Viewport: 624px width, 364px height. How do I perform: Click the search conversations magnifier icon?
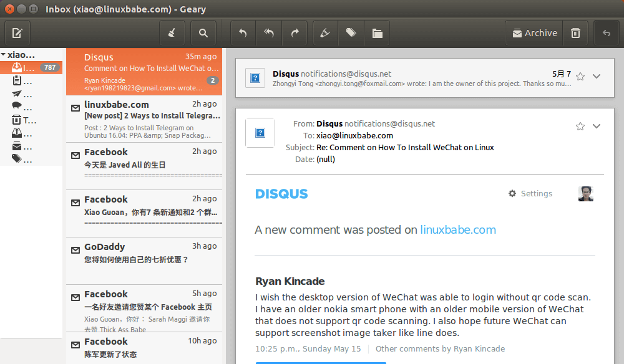pos(203,33)
